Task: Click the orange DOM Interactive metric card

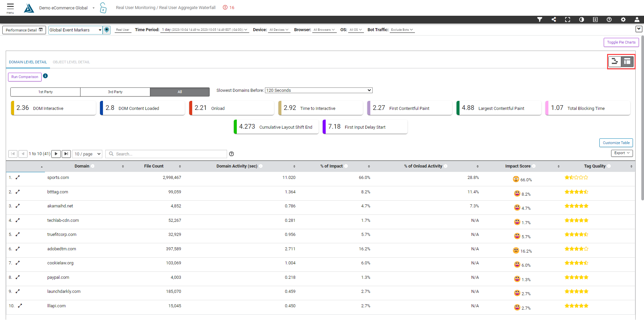Action: coord(54,108)
